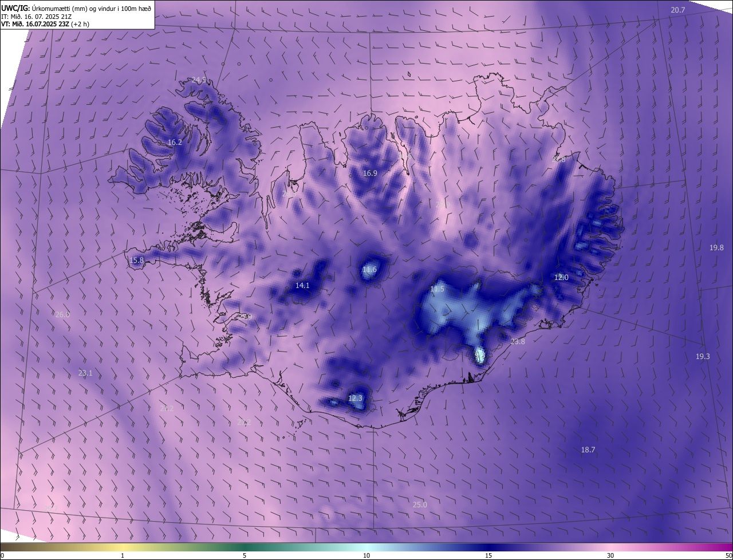Click the 'IT: Mið. 16. 07. 2025 21Z' line
The width and height of the screenshot is (733, 560).
click(x=37, y=16)
